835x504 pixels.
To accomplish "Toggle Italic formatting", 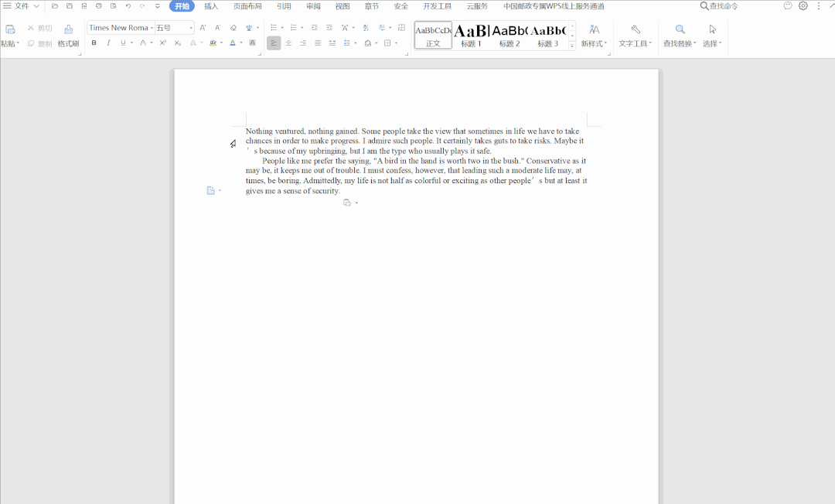I will pos(109,43).
